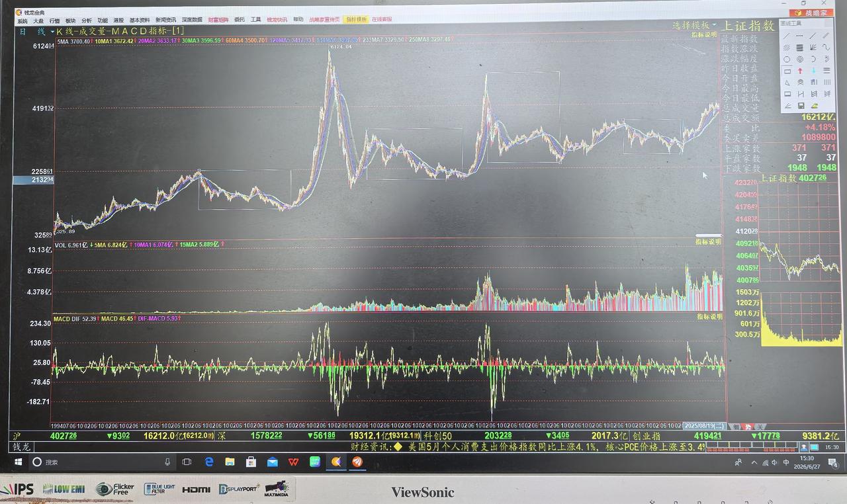This screenshot has height=504, width=847.
Task: Open Microsoft Store from the taskbar
Action: 251,462
